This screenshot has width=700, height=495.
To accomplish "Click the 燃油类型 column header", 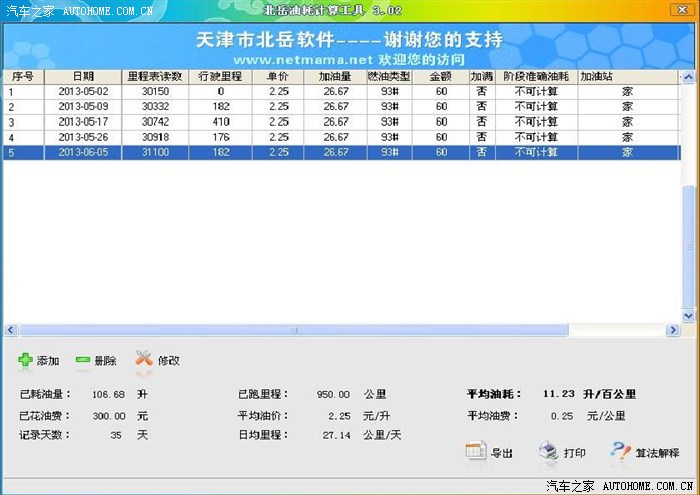I will (388, 76).
